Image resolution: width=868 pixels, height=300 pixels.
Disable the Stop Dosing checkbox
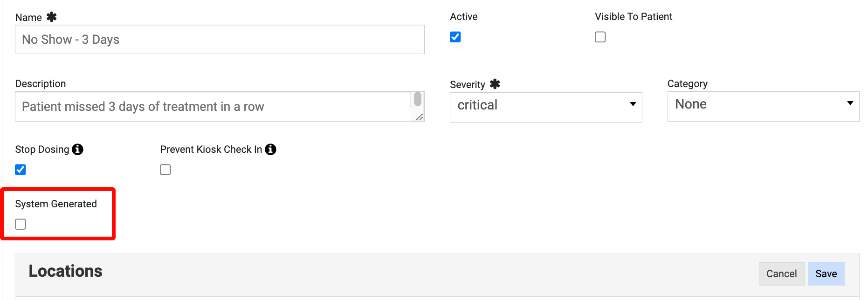(x=21, y=170)
